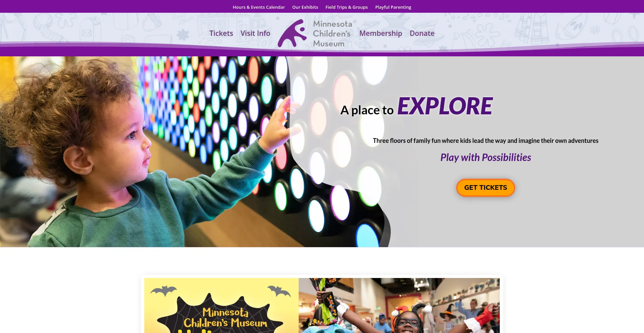
Task: Select Tickets in main navigation
Action: click(221, 33)
